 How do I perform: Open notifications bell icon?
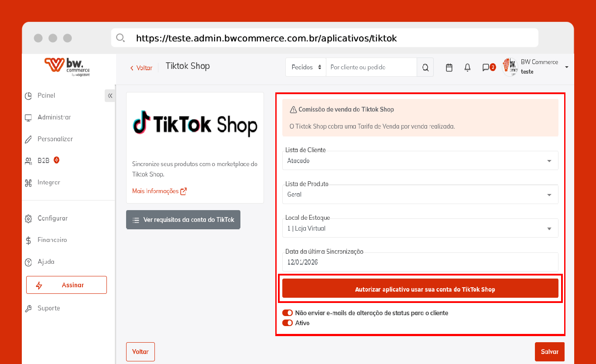click(467, 68)
